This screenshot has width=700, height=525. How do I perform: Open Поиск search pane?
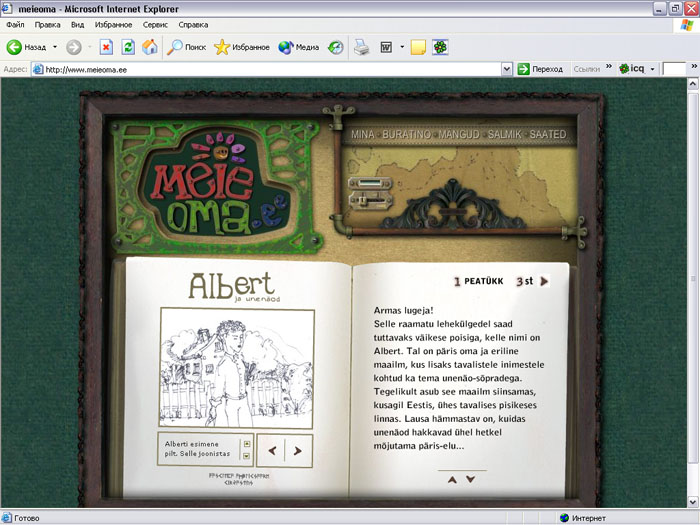pyautogui.click(x=186, y=47)
